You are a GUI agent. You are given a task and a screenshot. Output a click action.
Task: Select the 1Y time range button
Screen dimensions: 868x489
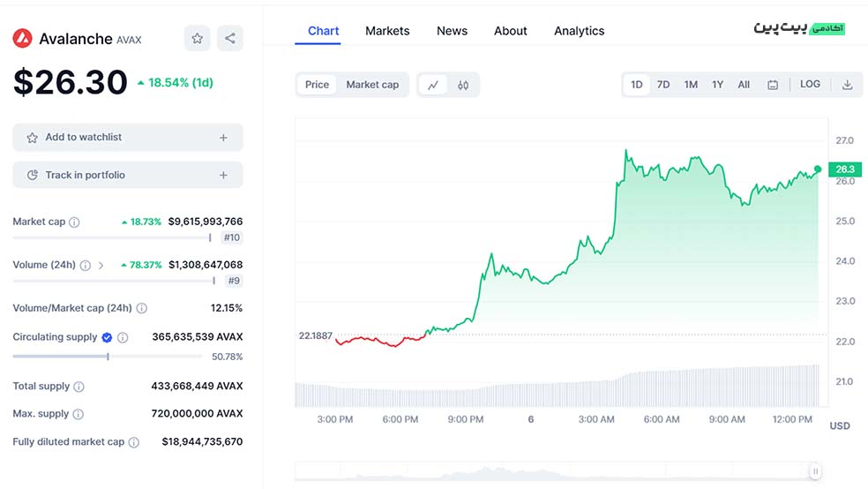click(x=717, y=85)
